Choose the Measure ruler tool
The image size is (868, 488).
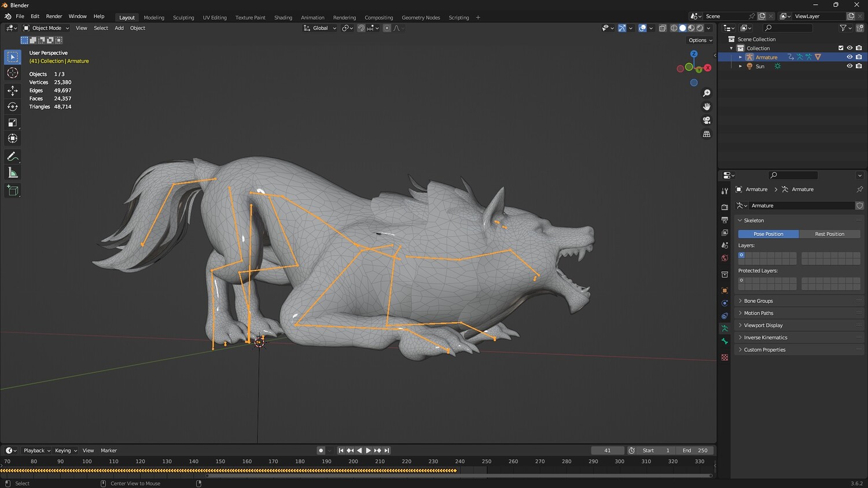13,173
